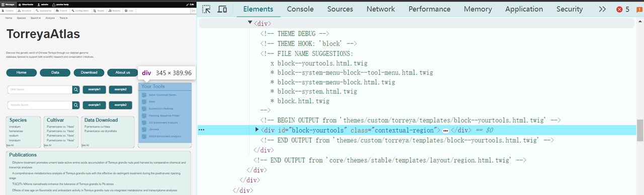Image resolution: width=644 pixels, height=195 pixels.
Task: Open the GO Enrichment Analysis tool link
Action: (x=164, y=122)
